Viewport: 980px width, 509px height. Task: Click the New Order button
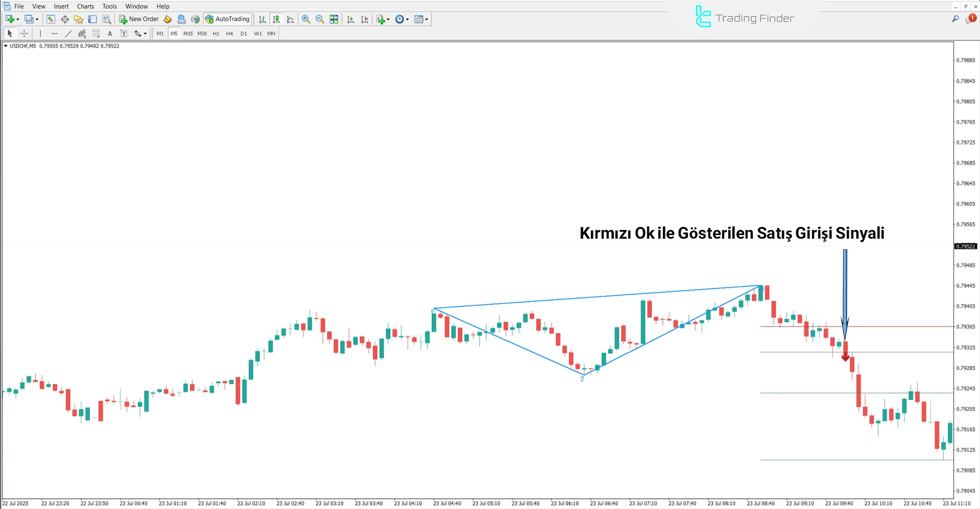[x=138, y=19]
